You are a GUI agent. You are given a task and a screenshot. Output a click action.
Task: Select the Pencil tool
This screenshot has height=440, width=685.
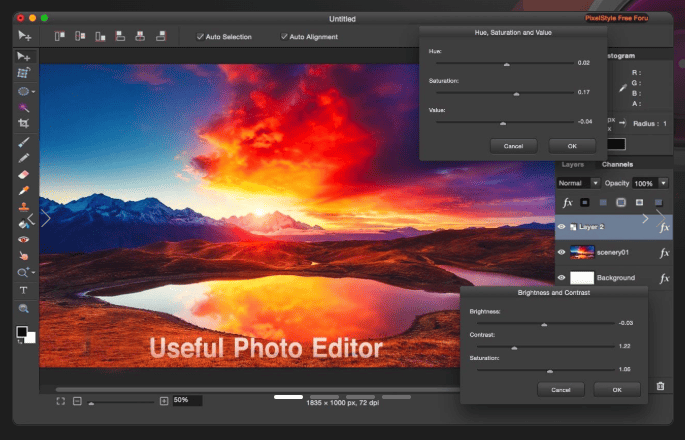pyautogui.click(x=24, y=158)
